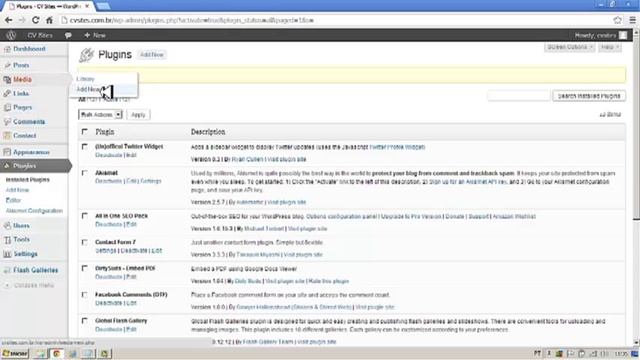The height and width of the screenshot is (360, 640).
Task: Open the Howdy user account menu
Action: pyautogui.click(x=600, y=36)
